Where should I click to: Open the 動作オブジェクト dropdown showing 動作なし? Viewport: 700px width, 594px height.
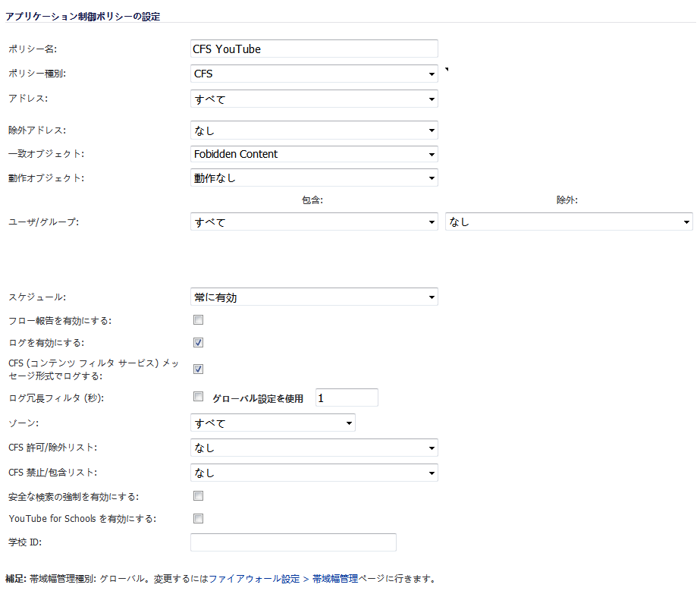pyautogui.click(x=314, y=178)
